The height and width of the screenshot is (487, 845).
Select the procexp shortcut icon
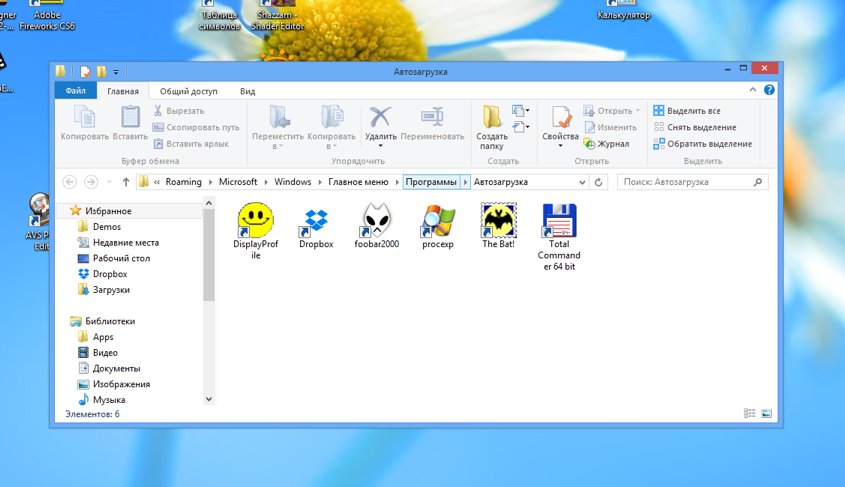[437, 220]
